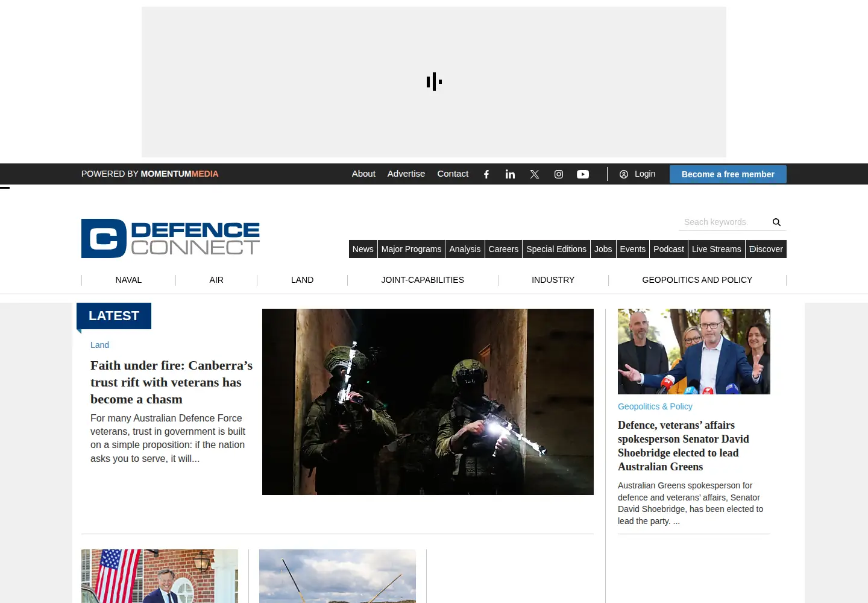Click the LATEST section label
Image resolution: width=868 pixels, height=603 pixels.
(114, 316)
